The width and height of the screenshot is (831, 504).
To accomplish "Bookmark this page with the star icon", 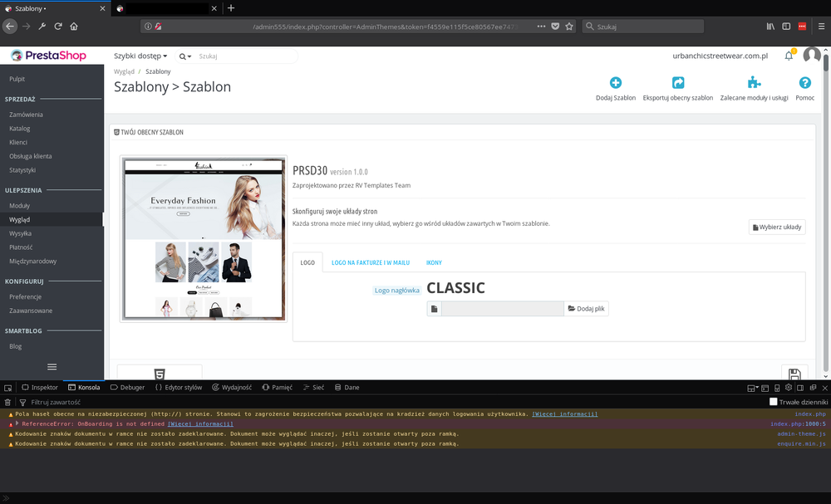I will point(569,26).
